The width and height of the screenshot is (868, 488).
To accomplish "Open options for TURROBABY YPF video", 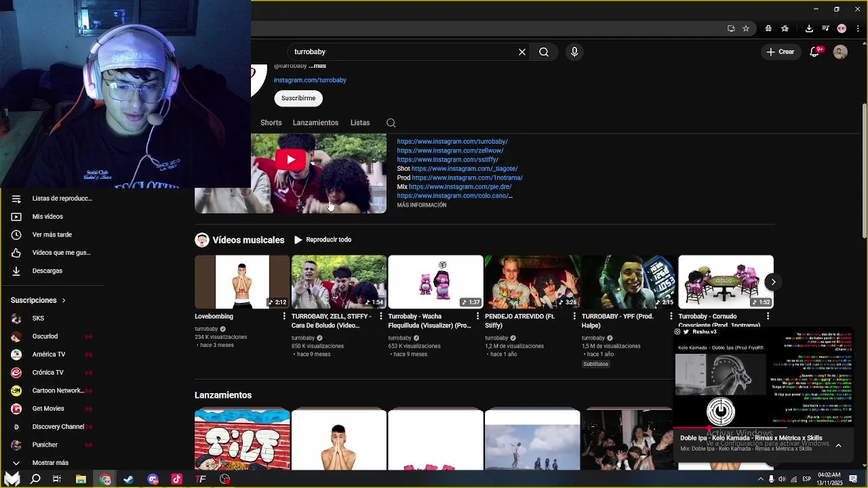I will pos(671,317).
